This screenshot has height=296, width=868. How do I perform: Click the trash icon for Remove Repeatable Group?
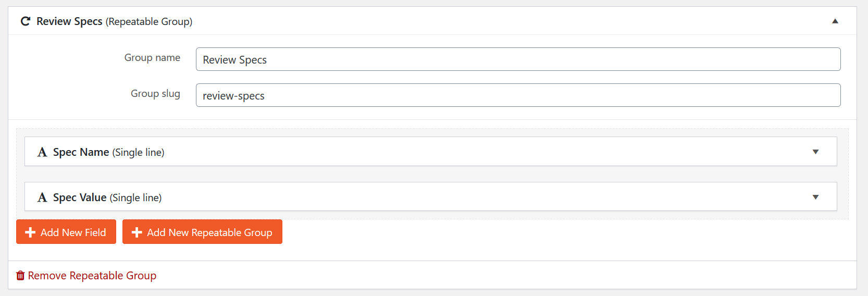coord(20,275)
